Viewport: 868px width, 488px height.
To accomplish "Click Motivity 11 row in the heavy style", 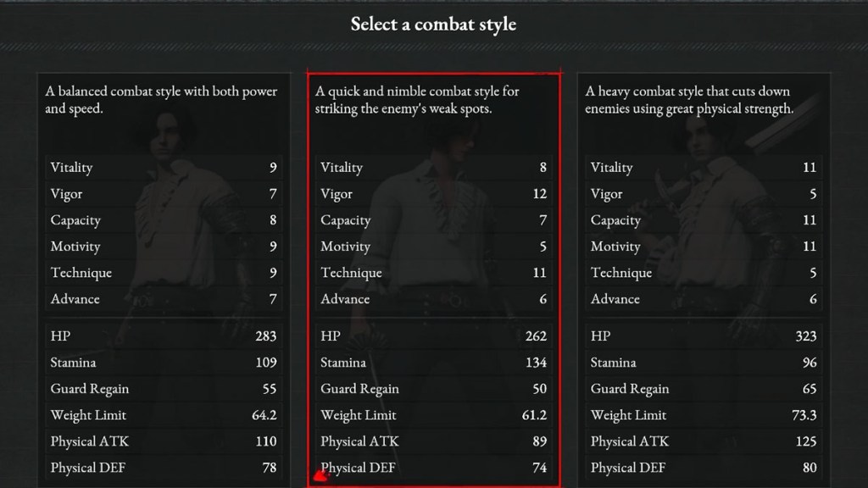I will click(x=704, y=247).
